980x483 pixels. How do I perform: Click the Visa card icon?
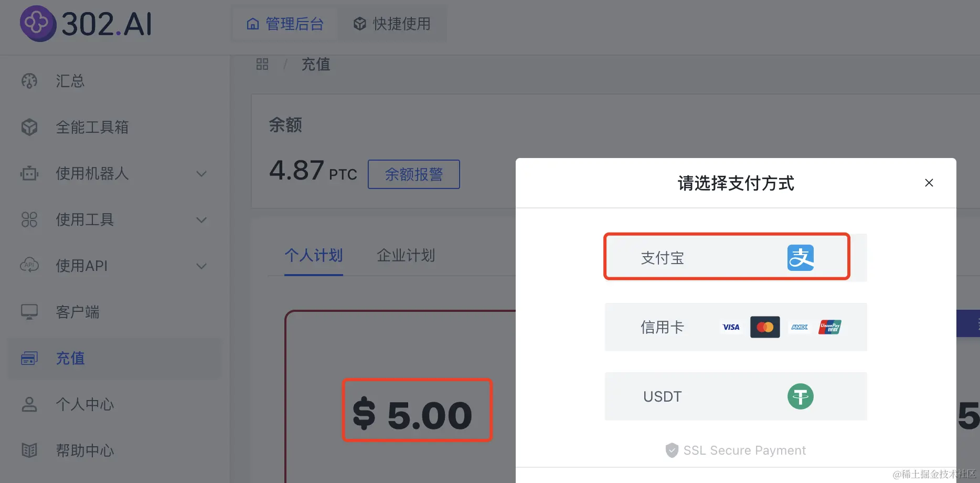(730, 327)
